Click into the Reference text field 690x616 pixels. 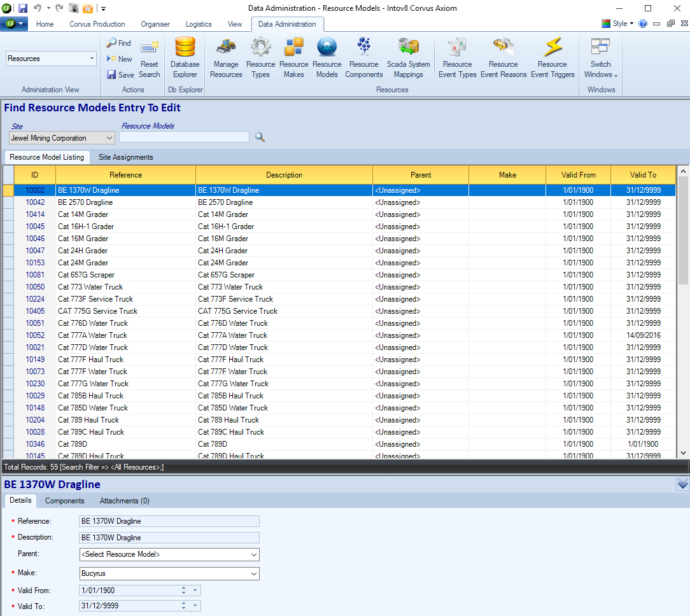tap(169, 521)
